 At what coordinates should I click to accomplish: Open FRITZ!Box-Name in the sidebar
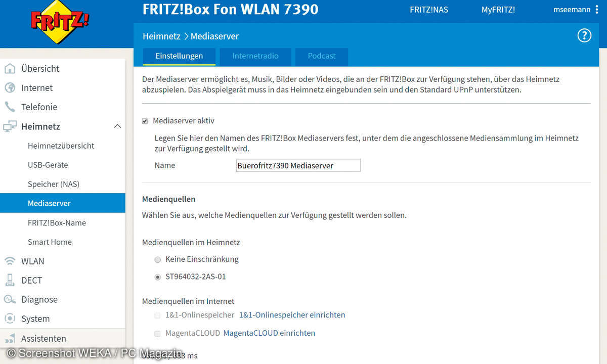click(57, 222)
